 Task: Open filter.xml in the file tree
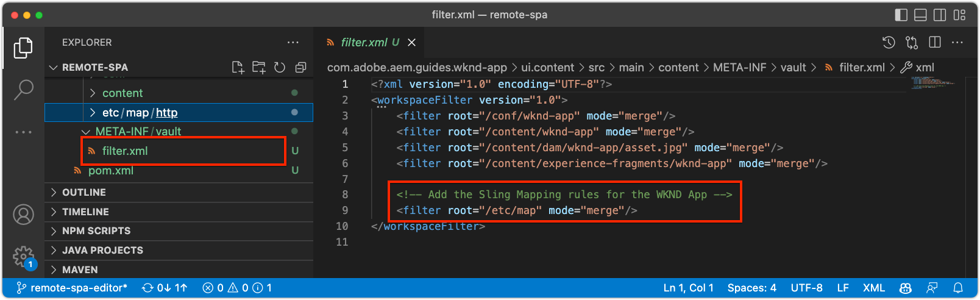point(125,151)
